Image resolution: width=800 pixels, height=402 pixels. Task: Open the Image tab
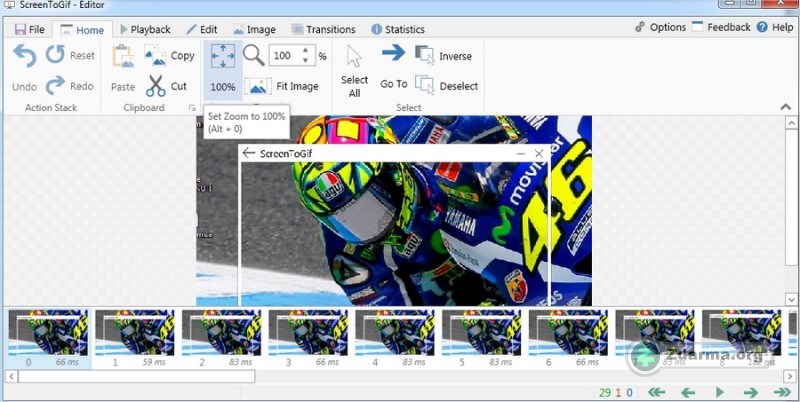coord(255,30)
